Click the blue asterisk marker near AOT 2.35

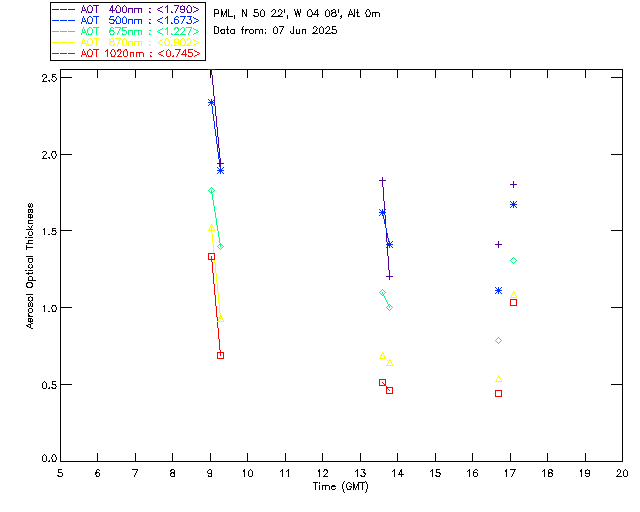(211, 102)
